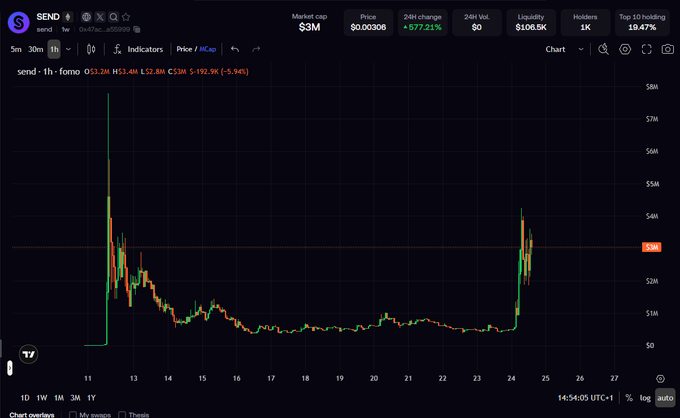Expand the collapsed left side panel handle
This screenshot has height=418, width=680.
point(10,368)
